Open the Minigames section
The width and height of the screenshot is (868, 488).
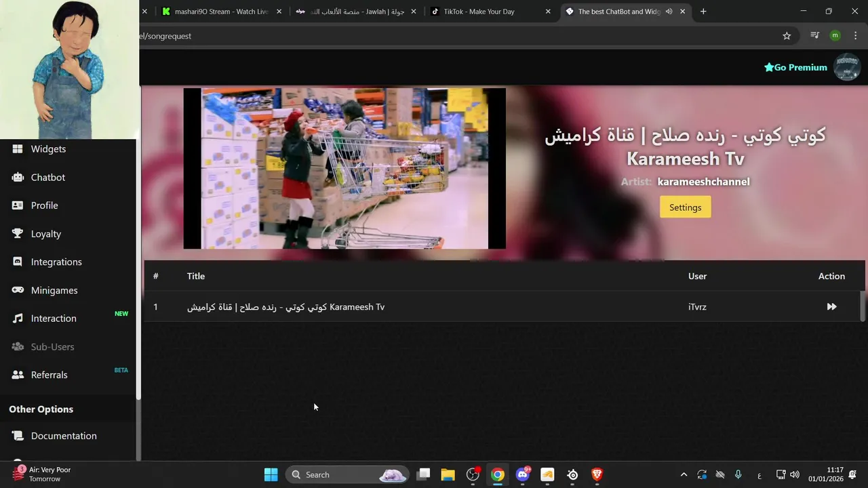pos(54,290)
